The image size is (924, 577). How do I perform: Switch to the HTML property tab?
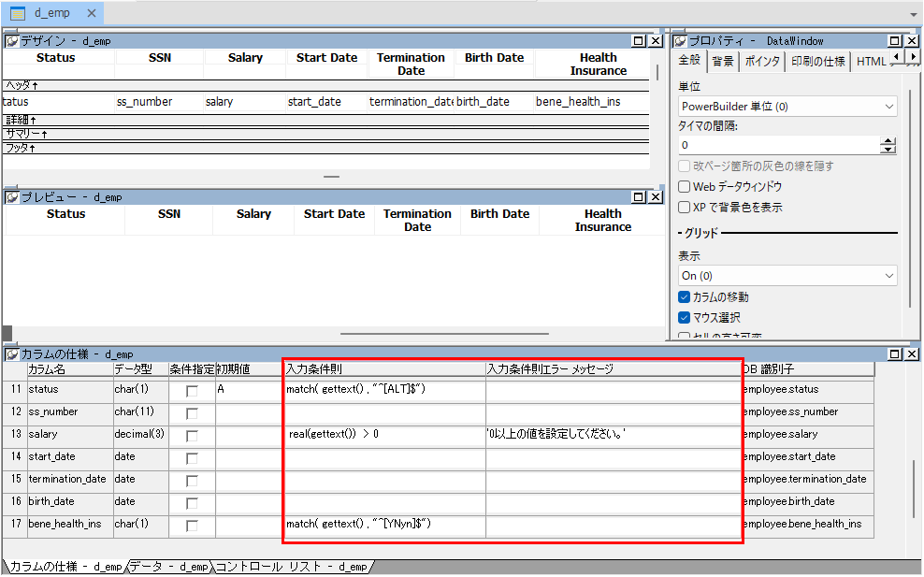pyautogui.click(x=872, y=61)
